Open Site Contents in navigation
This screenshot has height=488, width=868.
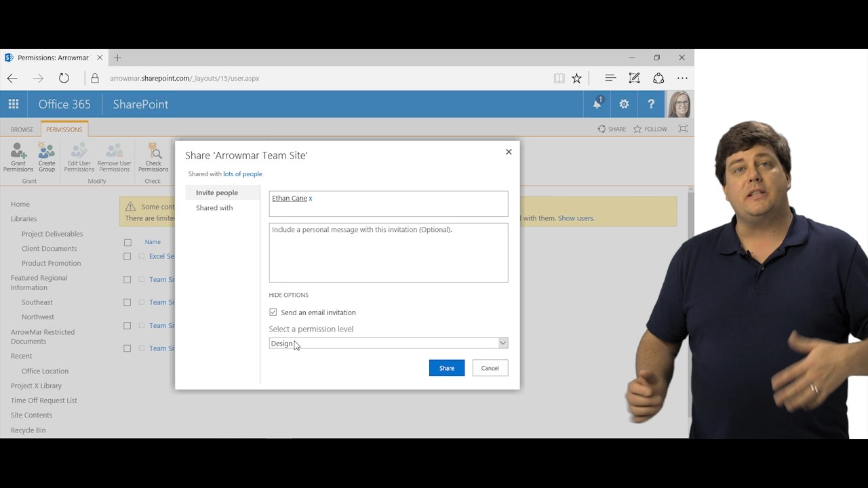(31, 415)
